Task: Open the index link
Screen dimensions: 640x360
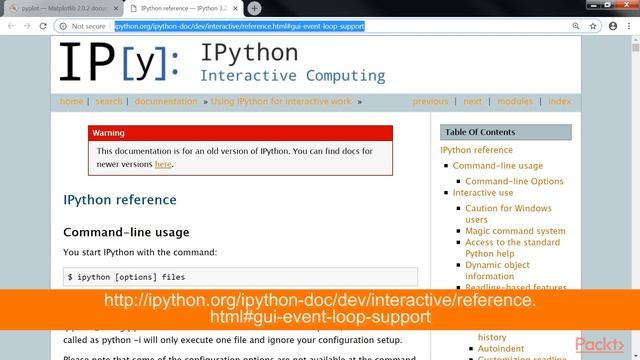Action: click(560, 101)
